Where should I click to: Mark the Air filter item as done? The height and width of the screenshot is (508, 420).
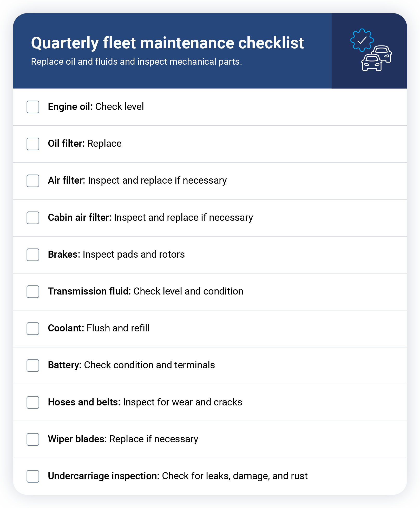coord(33,181)
